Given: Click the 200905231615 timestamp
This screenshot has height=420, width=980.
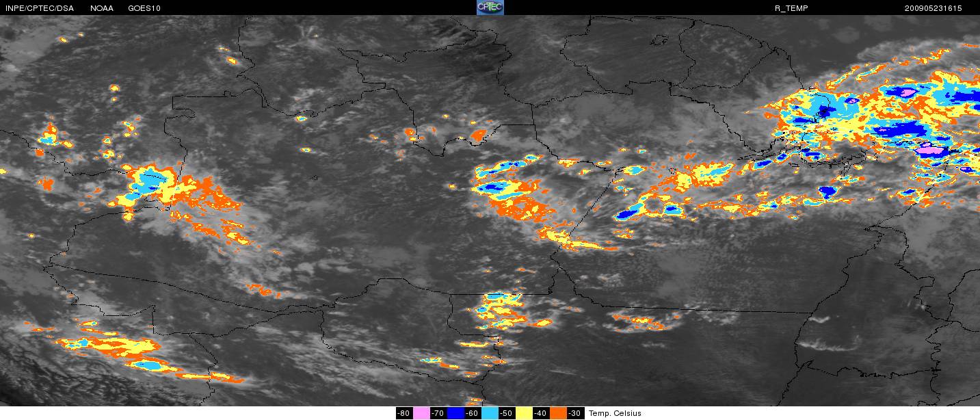Looking at the screenshot, I should [933, 8].
